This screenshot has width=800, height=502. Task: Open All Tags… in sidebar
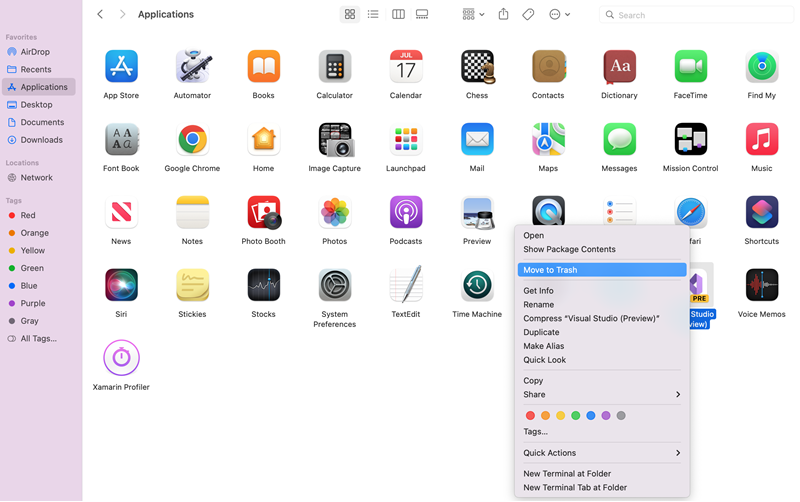tap(38, 339)
